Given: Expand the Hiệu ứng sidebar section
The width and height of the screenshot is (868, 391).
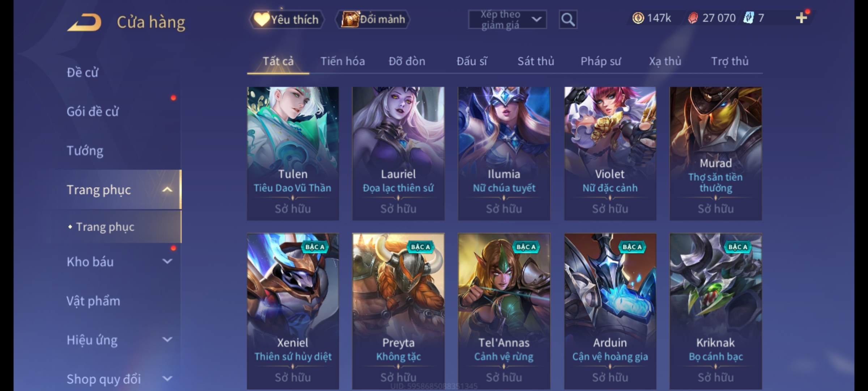Looking at the screenshot, I should (x=167, y=340).
